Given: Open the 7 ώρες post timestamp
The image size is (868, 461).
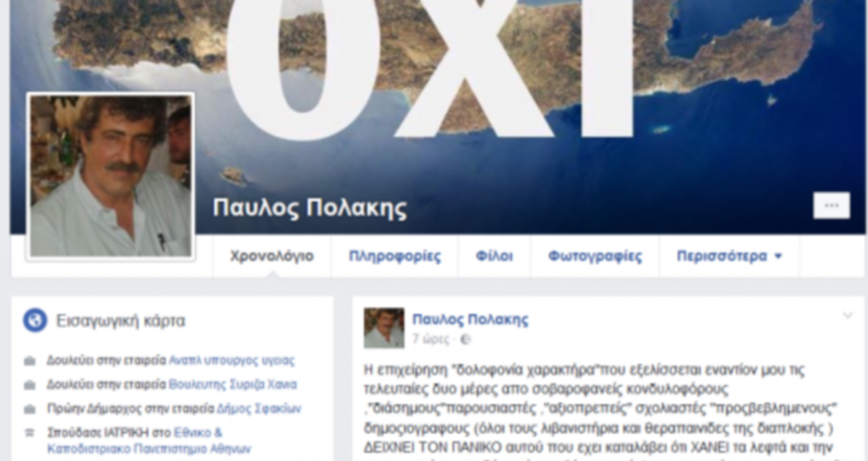Looking at the screenshot, I should point(430,338).
